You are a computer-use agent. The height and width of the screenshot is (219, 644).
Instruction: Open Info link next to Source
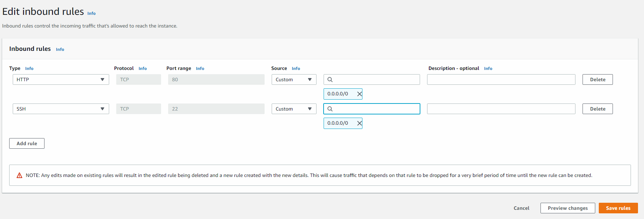coord(296,69)
